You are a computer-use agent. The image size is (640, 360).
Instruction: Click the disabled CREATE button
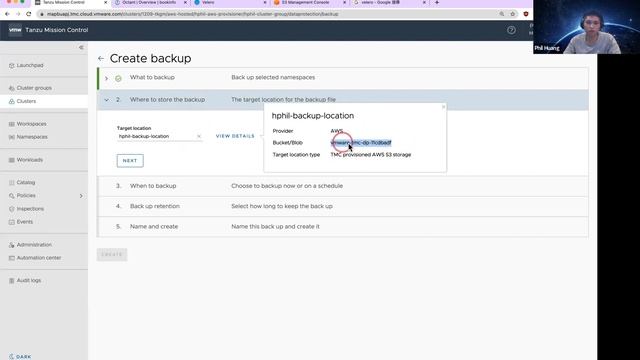pos(112,255)
